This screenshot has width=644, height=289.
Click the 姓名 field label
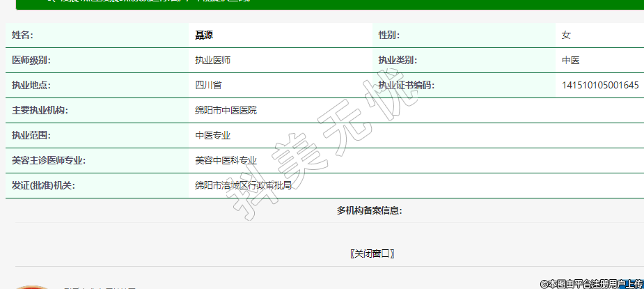pyautogui.click(x=22, y=35)
